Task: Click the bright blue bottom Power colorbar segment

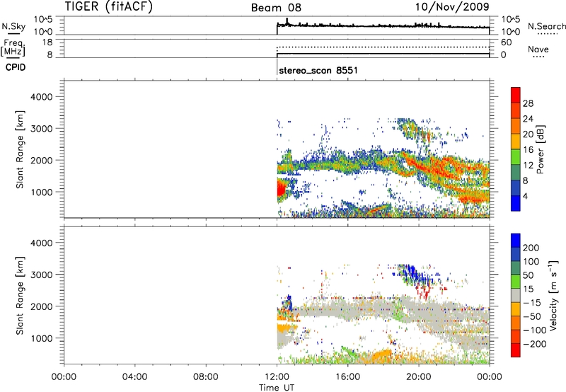Action: (516, 204)
